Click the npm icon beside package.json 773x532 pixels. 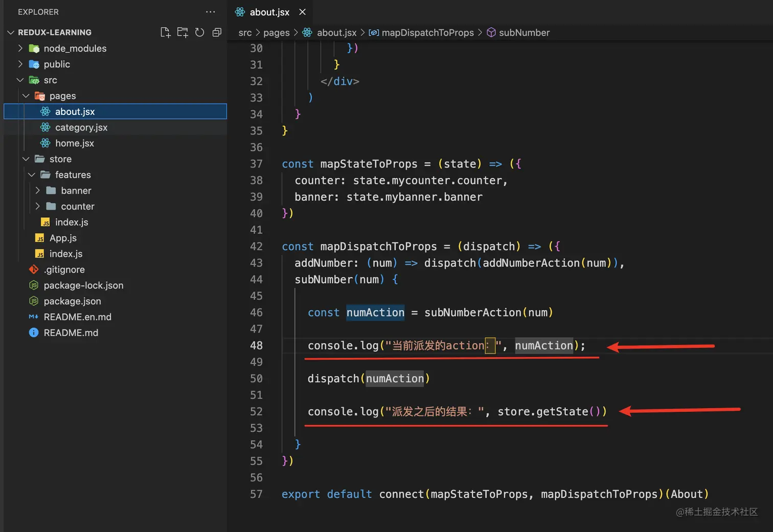34,301
